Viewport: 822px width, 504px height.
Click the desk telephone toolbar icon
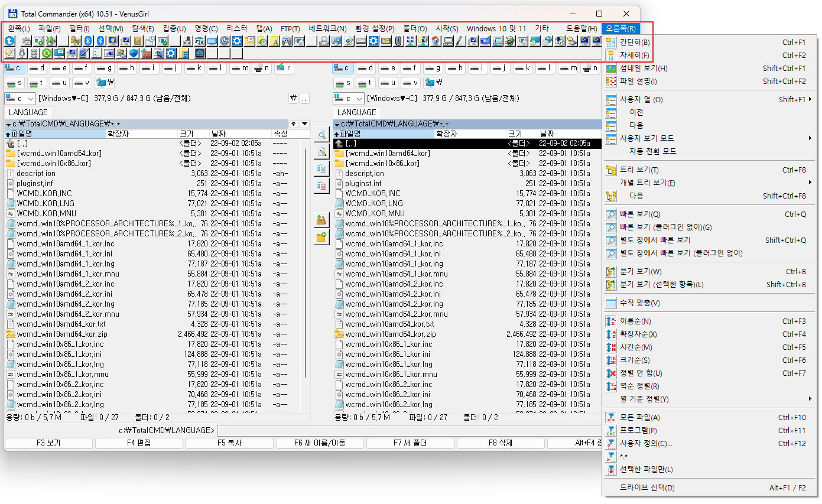click(497, 41)
